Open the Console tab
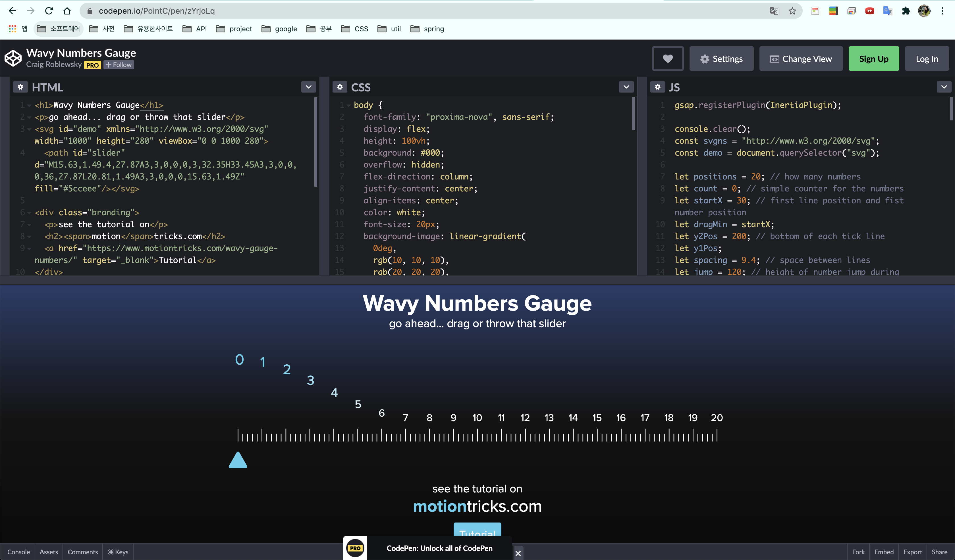 (18, 552)
